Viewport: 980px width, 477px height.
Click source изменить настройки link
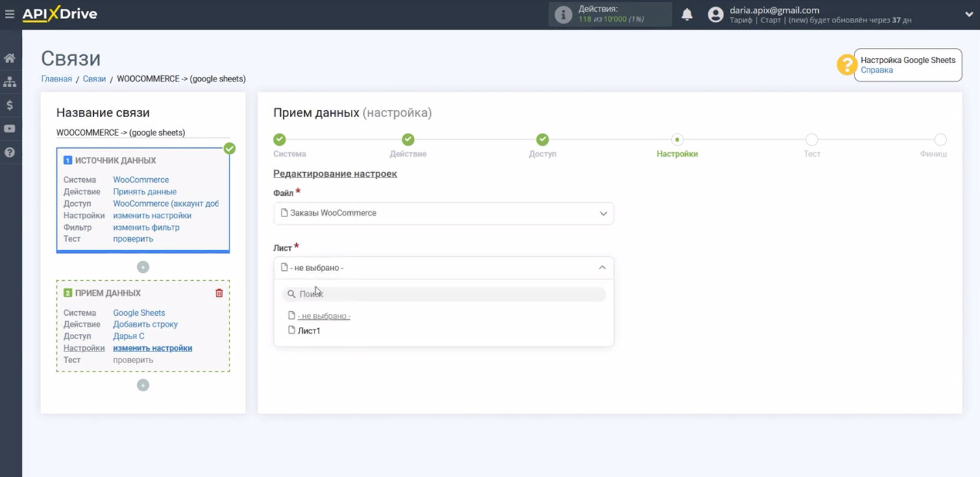[152, 215]
